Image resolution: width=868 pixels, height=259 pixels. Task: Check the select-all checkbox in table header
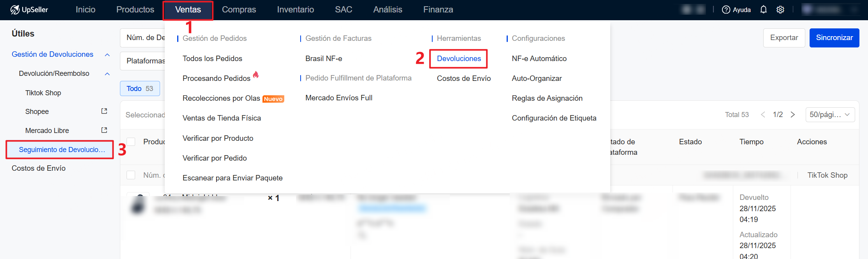[131, 142]
